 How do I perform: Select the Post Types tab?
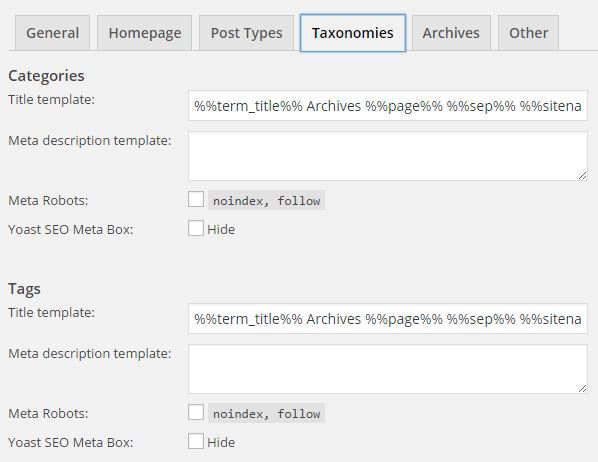[x=246, y=33]
